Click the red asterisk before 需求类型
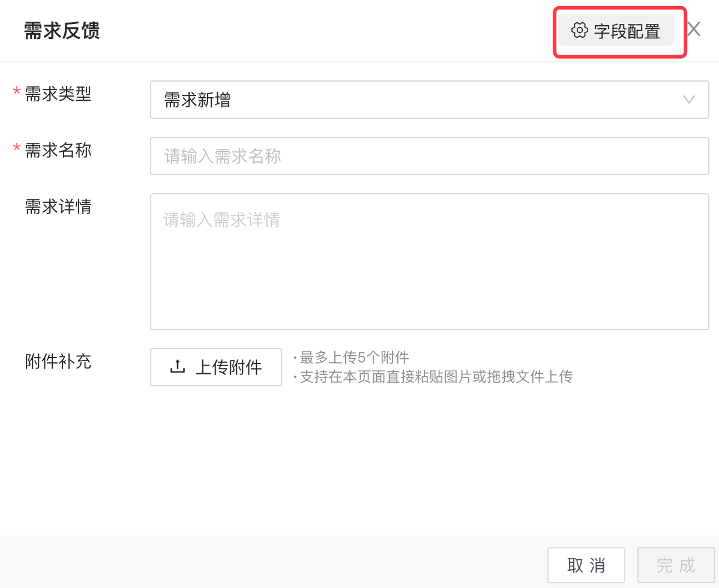Screen dimensions: 719x588 17,92
